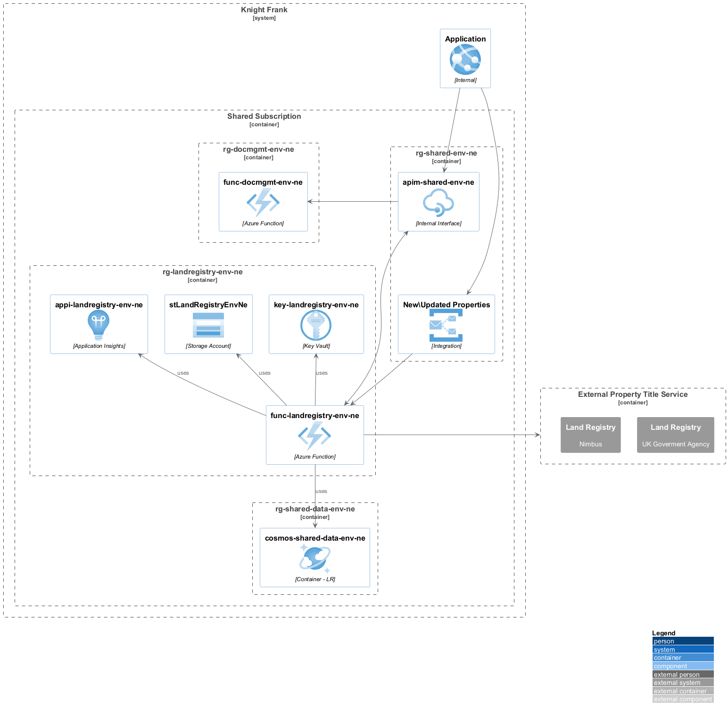Click the Application web globe icon
Image resolution: width=728 pixels, height=715 pixels.
[x=465, y=59]
